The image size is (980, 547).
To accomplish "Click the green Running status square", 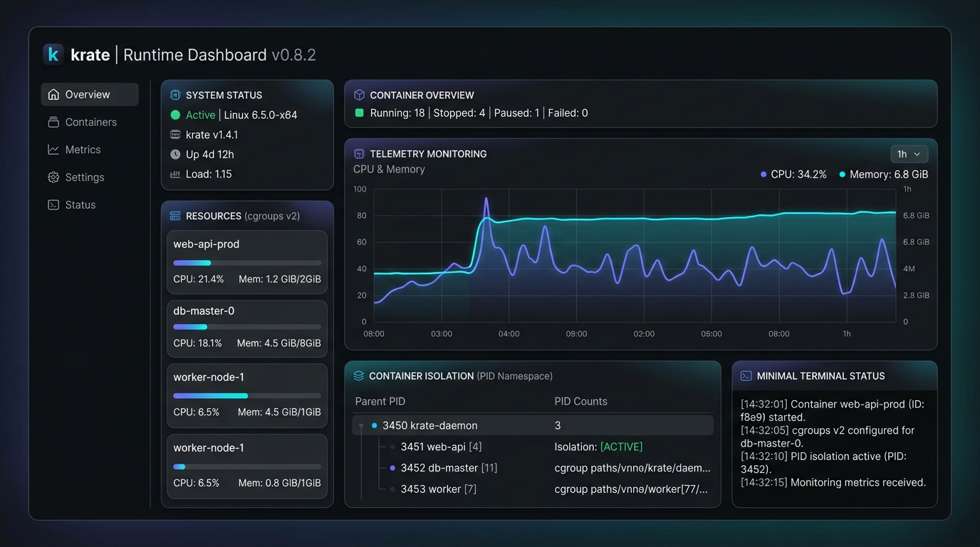I will coord(360,113).
